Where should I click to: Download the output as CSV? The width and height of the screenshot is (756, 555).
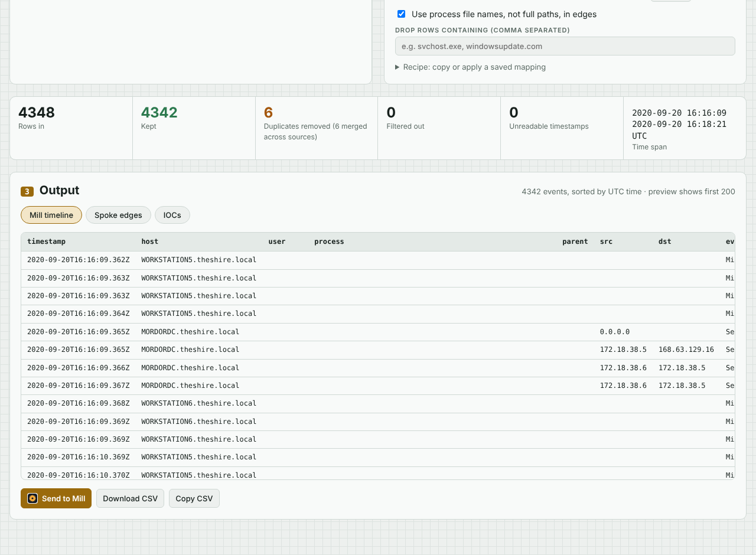[x=130, y=498]
